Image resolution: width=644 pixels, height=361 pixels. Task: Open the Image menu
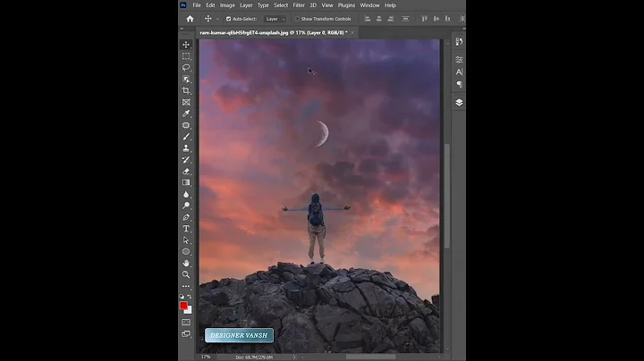point(227,5)
